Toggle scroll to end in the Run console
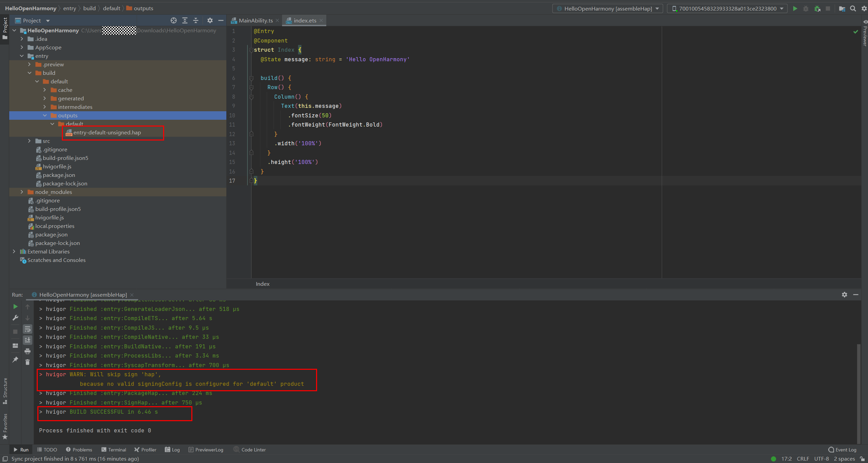868x463 pixels. coord(28,340)
